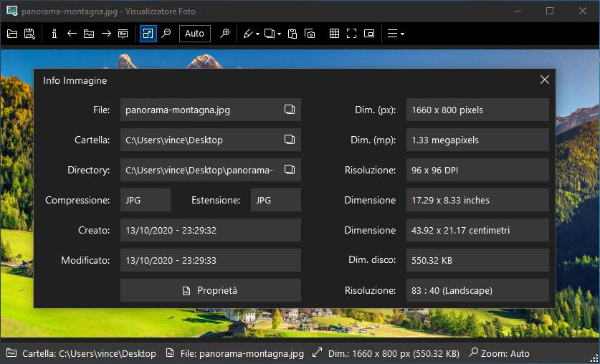Click the 'Modificato:' label
This screenshot has height=364, width=600.
coord(85,260)
